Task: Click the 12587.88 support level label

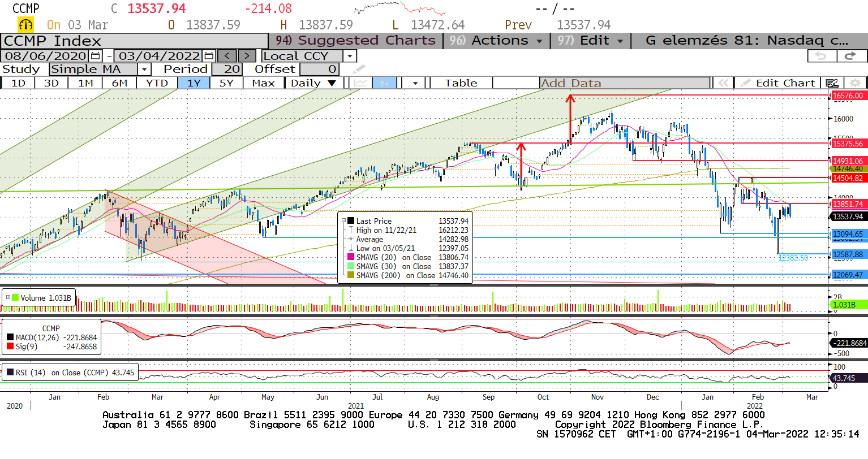Action: coord(848,254)
